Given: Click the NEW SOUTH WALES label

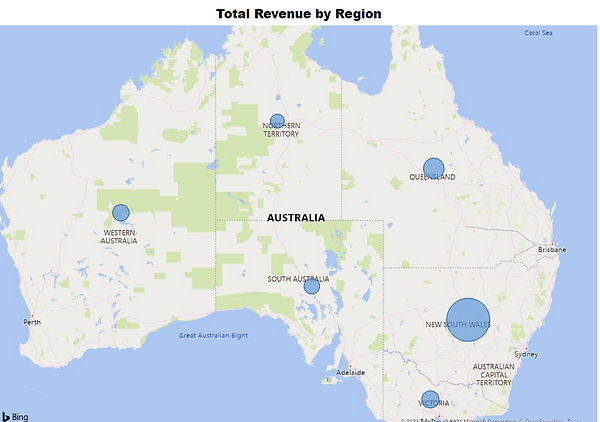Looking at the screenshot, I should pos(458,324).
